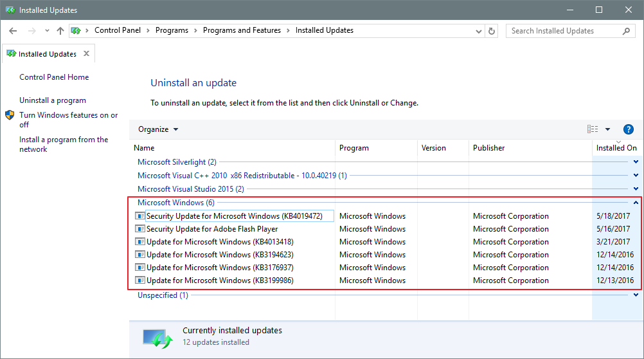Image resolution: width=644 pixels, height=359 pixels.
Task: Open address bar history dropdown
Action: coord(478,32)
